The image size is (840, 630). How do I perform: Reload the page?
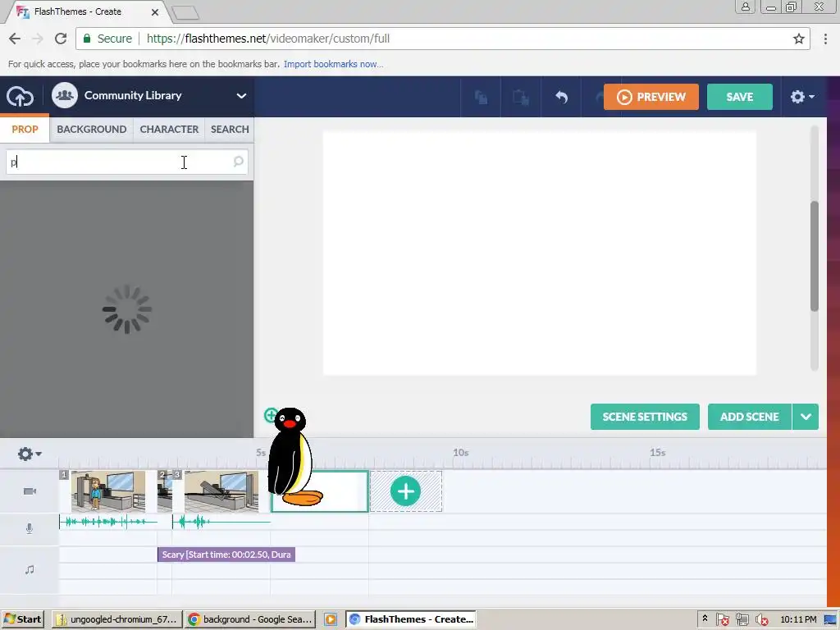click(61, 39)
